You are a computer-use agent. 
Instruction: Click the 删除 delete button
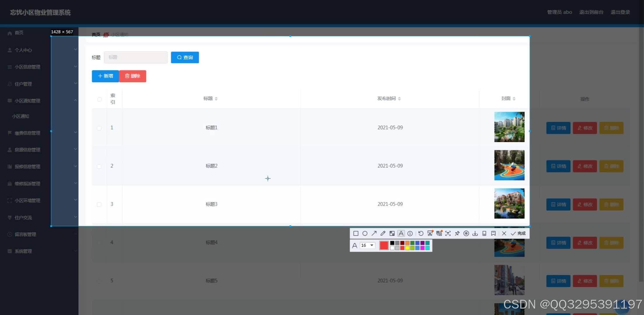132,76
